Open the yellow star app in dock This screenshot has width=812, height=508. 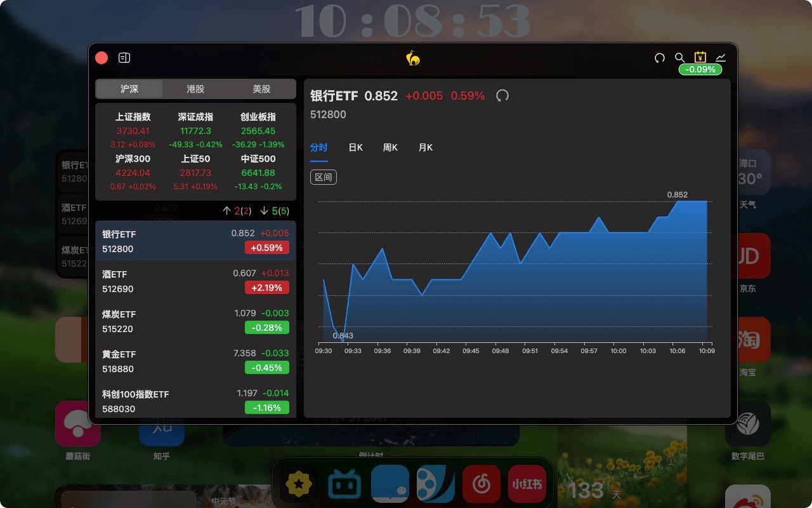pyautogui.click(x=299, y=485)
